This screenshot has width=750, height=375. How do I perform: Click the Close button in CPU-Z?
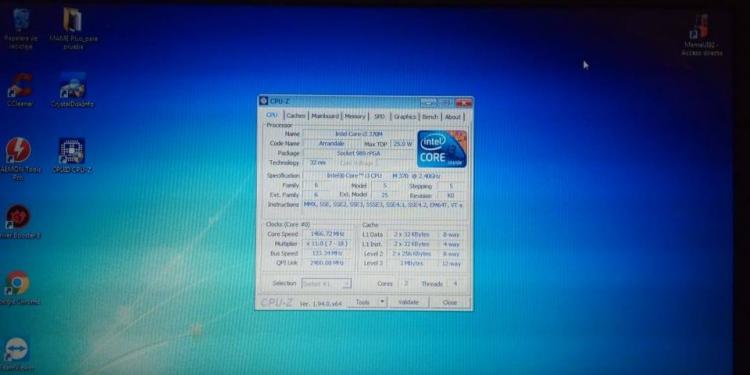(x=450, y=302)
